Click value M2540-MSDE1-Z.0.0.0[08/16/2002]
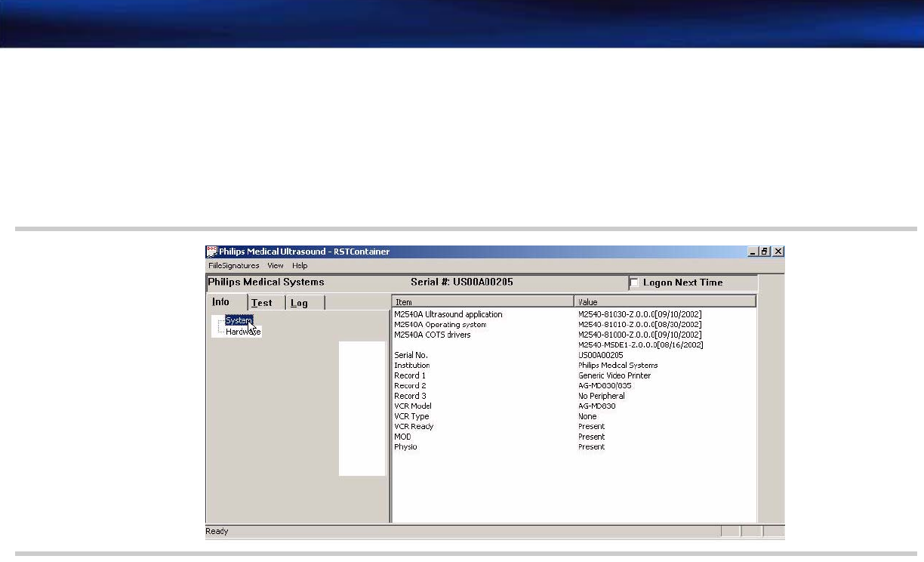Viewport: 924px width, 562px height. [641, 345]
